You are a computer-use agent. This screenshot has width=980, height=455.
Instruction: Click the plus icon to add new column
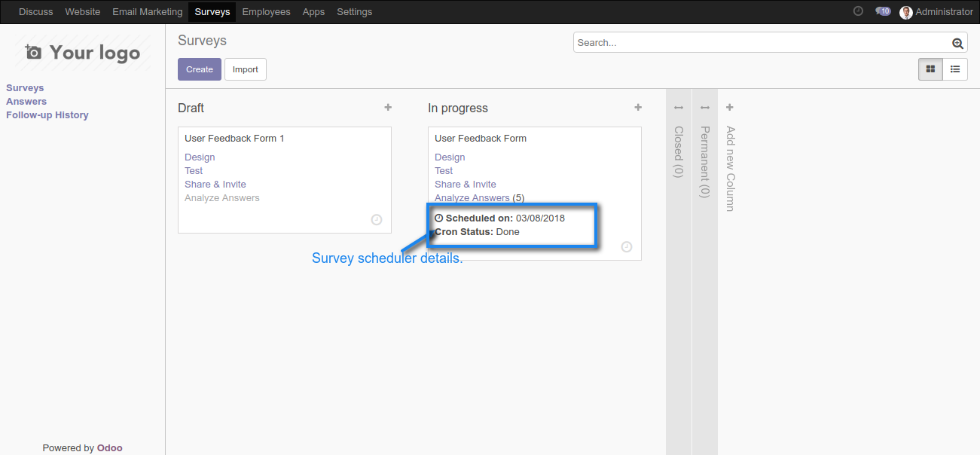click(x=729, y=108)
